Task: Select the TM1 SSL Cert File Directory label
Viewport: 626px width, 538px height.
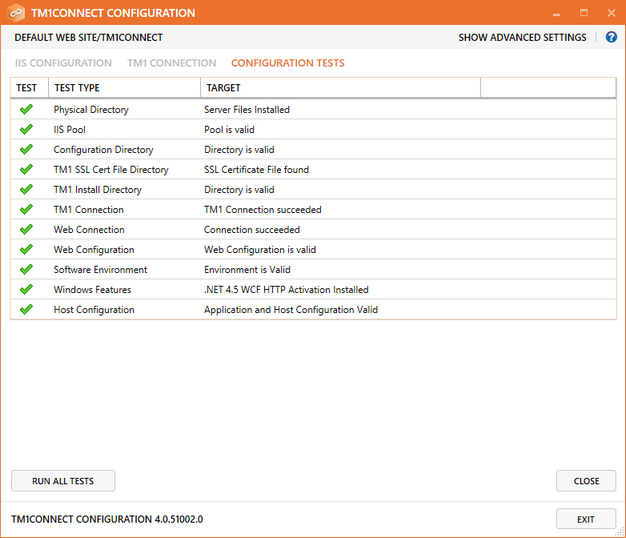Action: (x=111, y=170)
